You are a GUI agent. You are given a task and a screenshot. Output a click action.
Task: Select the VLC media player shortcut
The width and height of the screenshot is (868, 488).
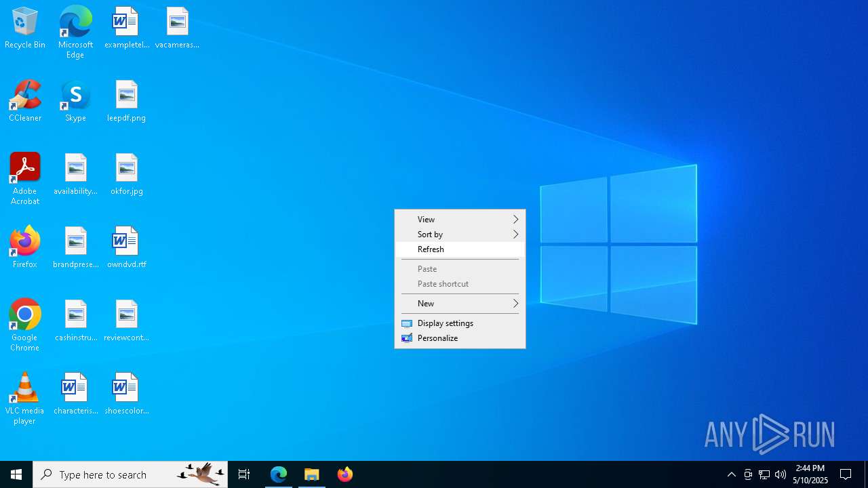point(25,399)
